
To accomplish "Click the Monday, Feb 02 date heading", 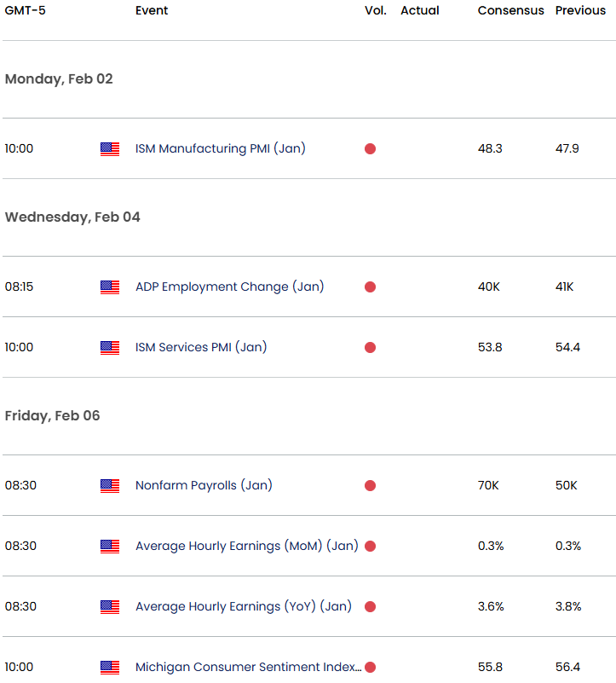I will [x=59, y=78].
